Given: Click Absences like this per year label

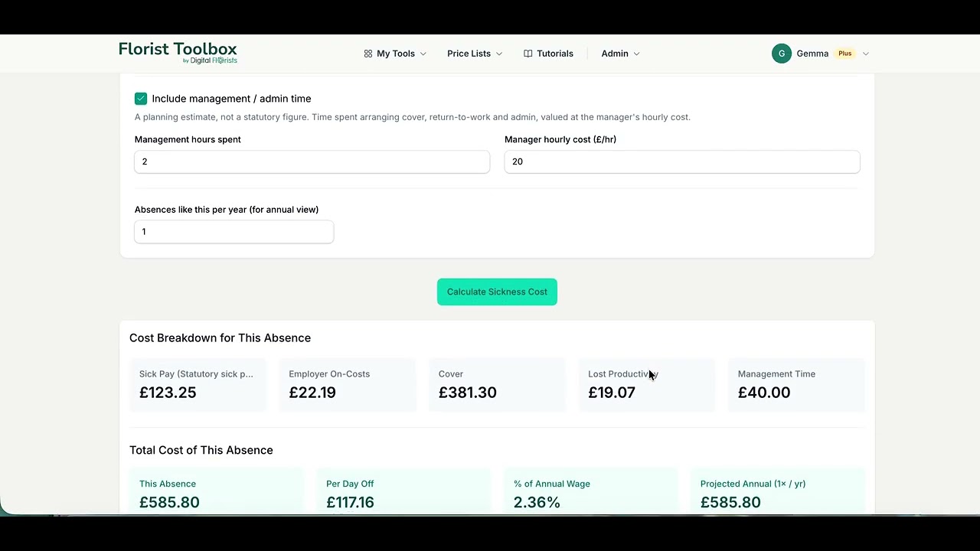Looking at the screenshot, I should point(227,210).
